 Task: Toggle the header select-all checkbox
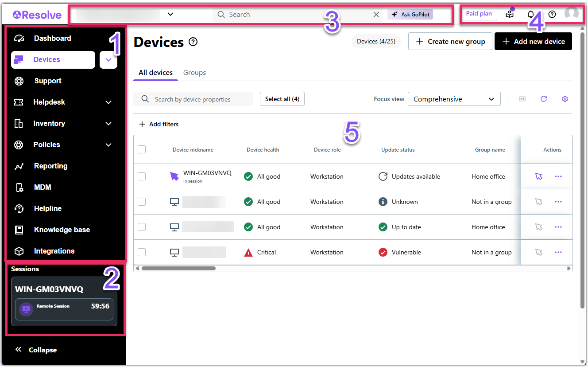click(142, 149)
